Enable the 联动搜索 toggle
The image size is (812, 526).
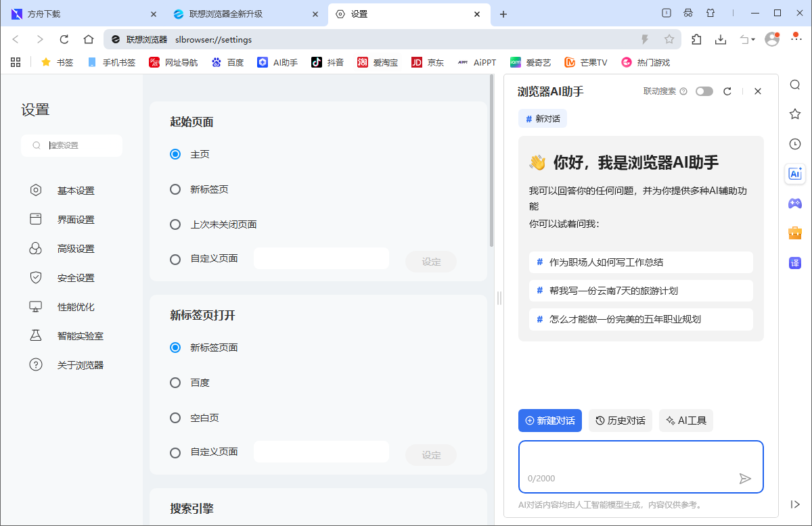click(x=704, y=91)
